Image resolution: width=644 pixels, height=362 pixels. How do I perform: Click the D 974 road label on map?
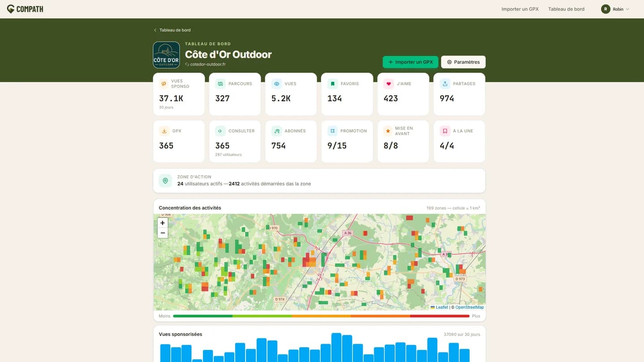coord(280,299)
